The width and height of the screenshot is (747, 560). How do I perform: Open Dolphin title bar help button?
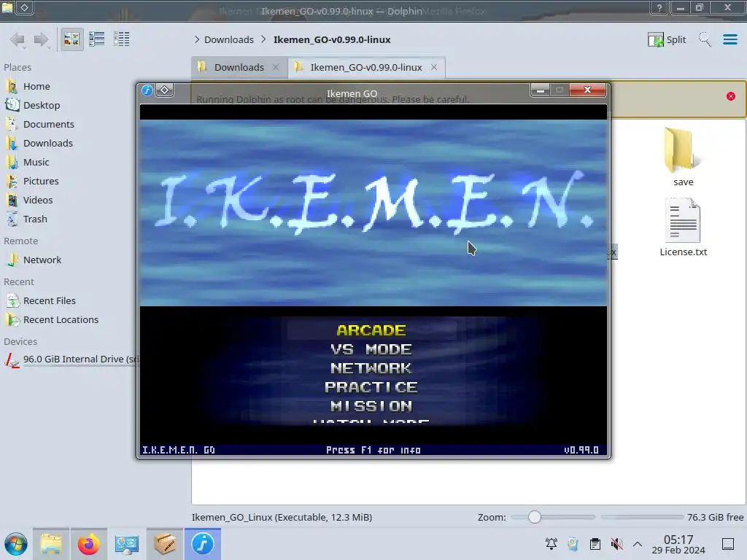[x=659, y=7]
